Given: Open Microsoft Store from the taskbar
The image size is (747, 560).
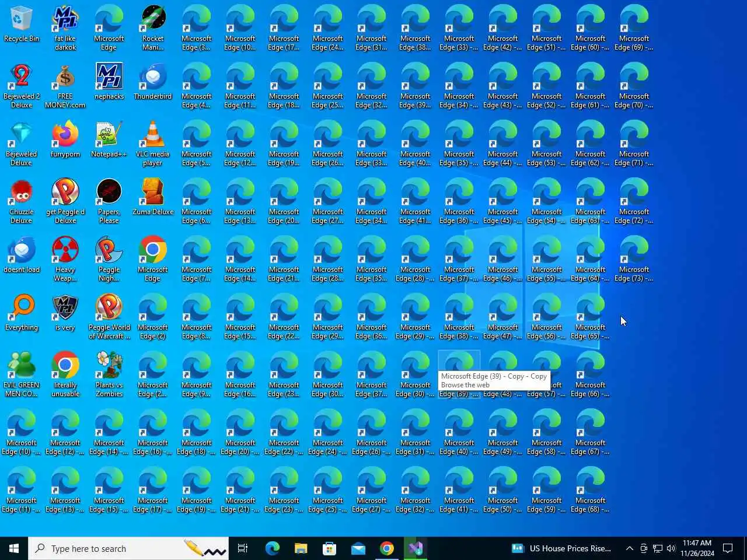Looking at the screenshot, I should pos(329,548).
